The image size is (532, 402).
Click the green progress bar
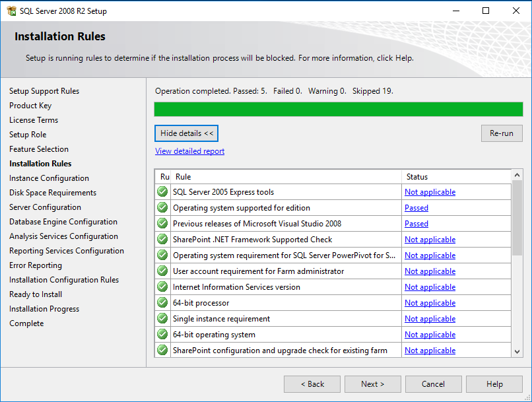click(338, 109)
